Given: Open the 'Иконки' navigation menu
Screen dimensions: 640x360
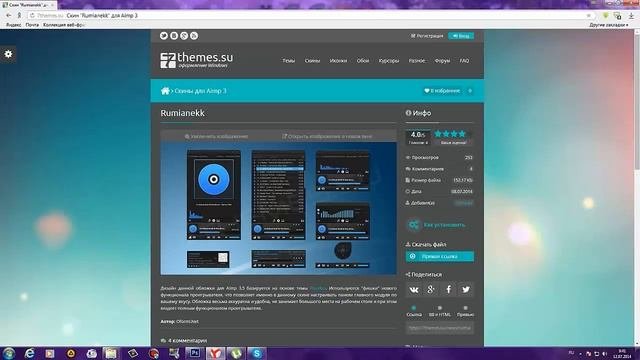Looking at the screenshot, I should tap(338, 60).
